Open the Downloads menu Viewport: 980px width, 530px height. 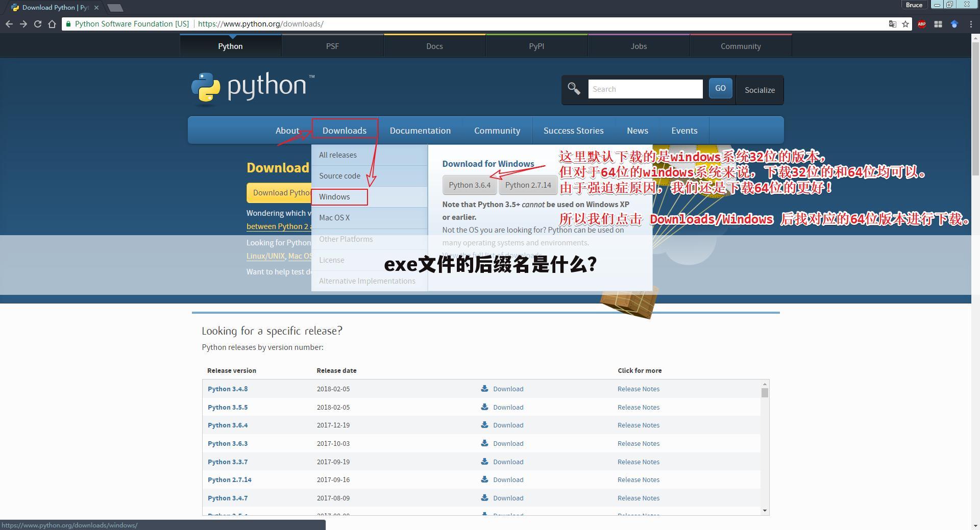point(345,131)
